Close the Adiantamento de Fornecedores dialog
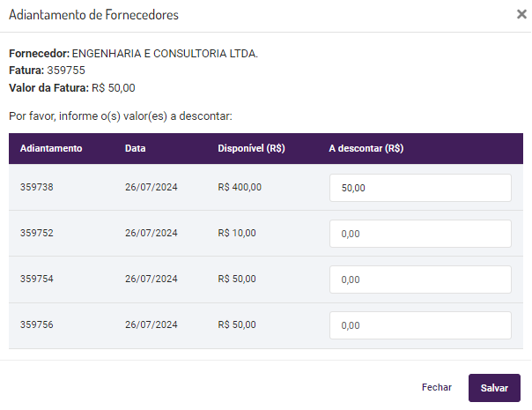Image resolution: width=532 pixels, height=410 pixels. (521, 14)
